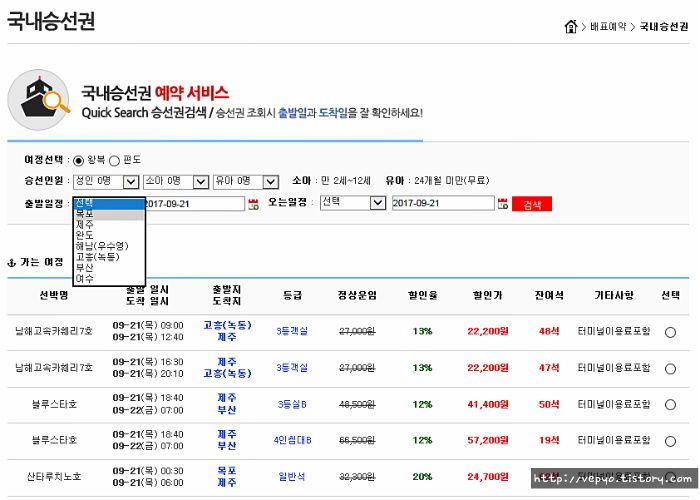The image size is (700, 500).
Task: Click 47석 remaining seats value
Action: click(x=549, y=368)
